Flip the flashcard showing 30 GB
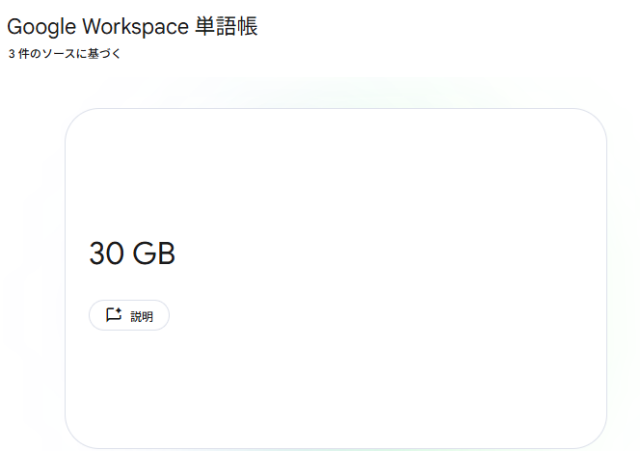The height and width of the screenshot is (452, 640). click(336, 200)
